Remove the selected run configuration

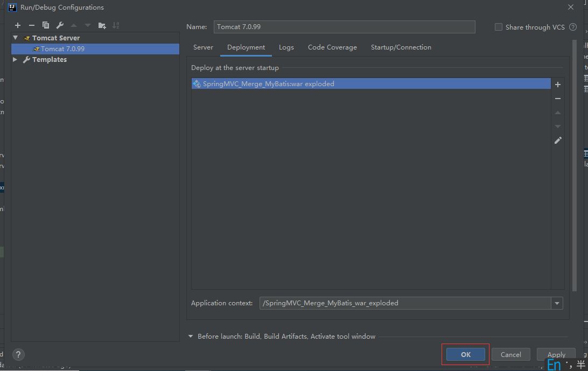tap(31, 25)
